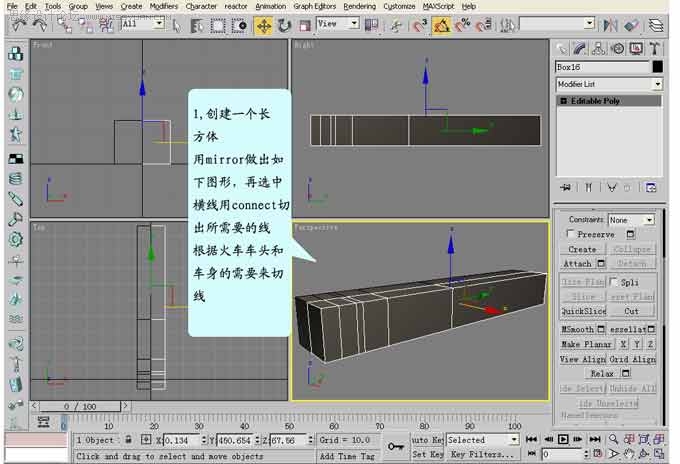
Task: Open Select by Name dialog icon
Action: point(197,26)
